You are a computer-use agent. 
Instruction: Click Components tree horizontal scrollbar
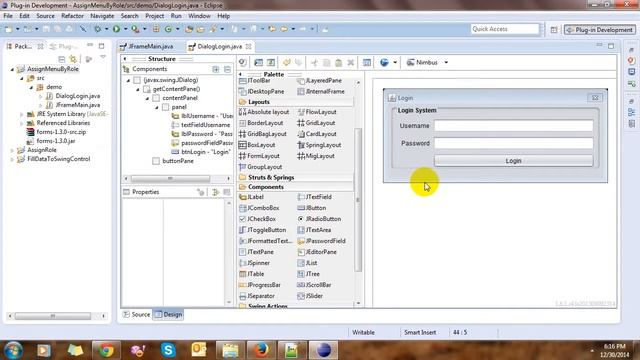click(x=170, y=179)
